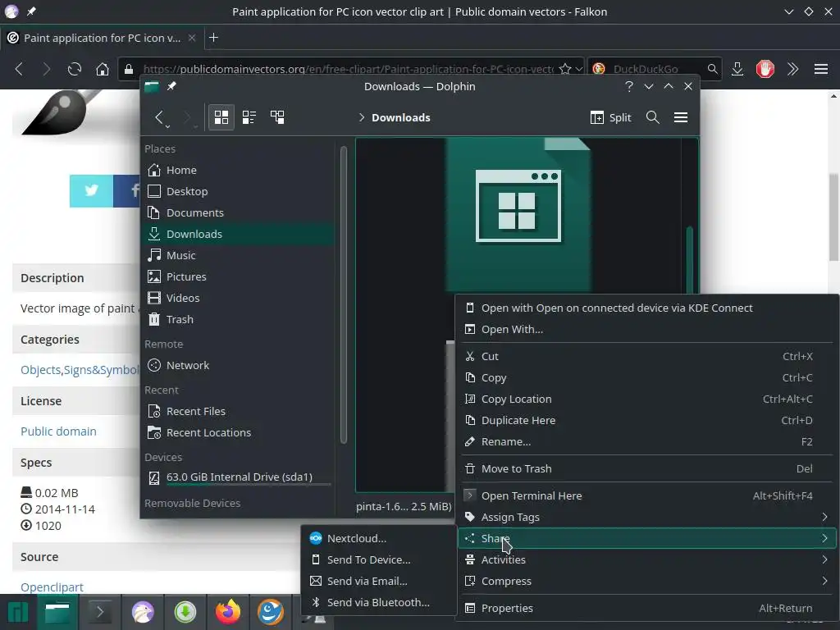Choose Duplicate Here menu entry
The height and width of the screenshot is (630, 840).
tap(647, 421)
